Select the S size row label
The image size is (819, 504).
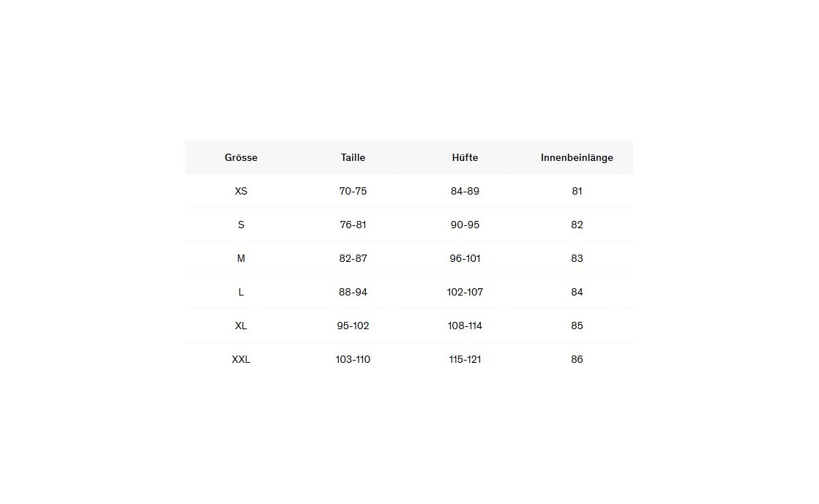click(x=241, y=225)
